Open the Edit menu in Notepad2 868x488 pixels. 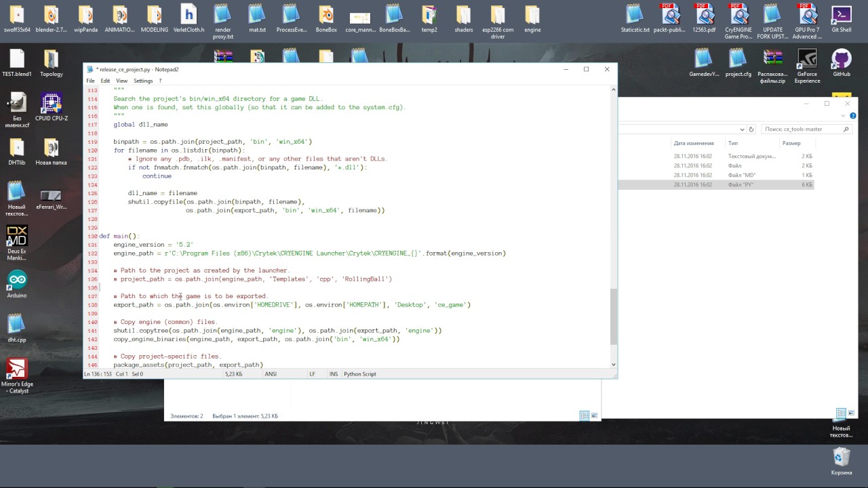[105, 81]
